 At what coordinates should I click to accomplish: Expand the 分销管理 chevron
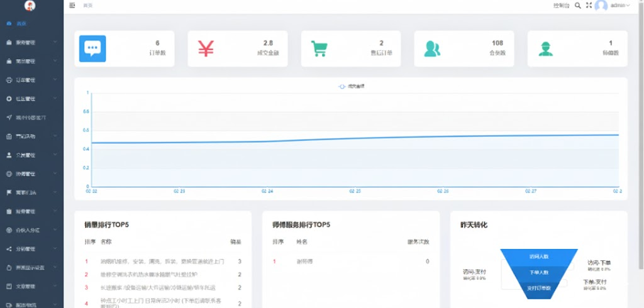point(55,249)
